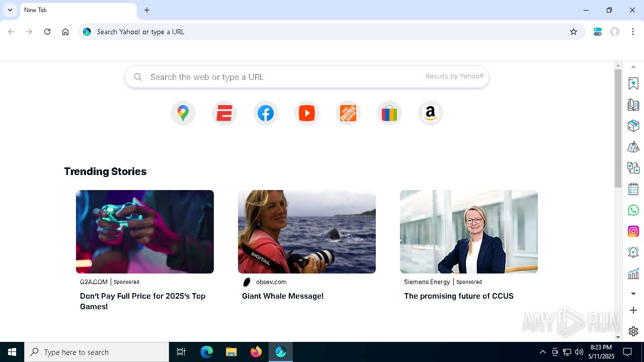Open the Home Depot shortcut
Screen dimensions: 644x362
348,113
